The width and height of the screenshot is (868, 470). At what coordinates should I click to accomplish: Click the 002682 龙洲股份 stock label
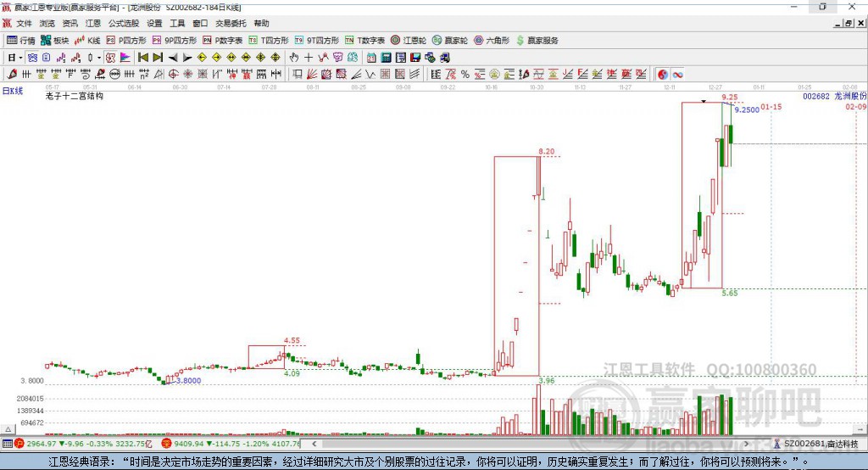tap(834, 96)
